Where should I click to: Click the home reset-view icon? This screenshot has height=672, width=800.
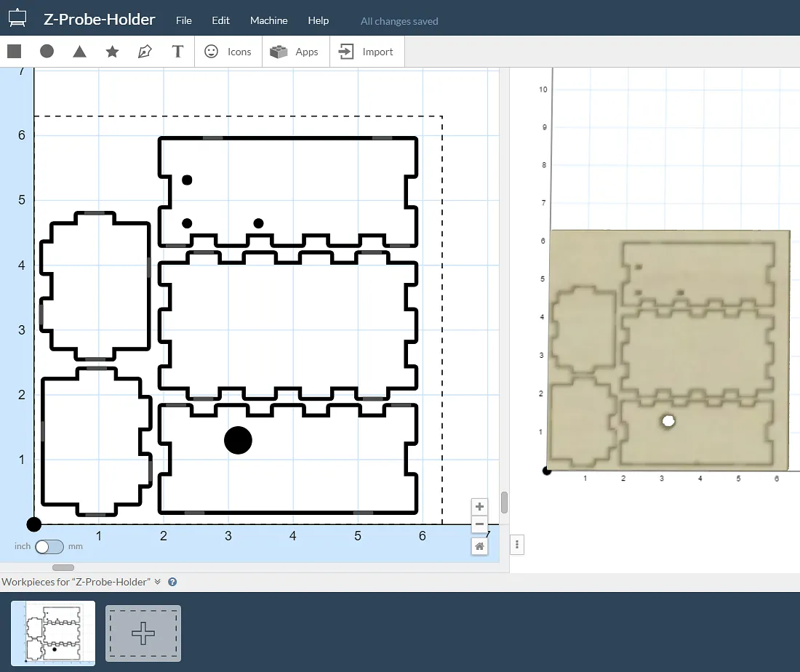tap(479, 545)
